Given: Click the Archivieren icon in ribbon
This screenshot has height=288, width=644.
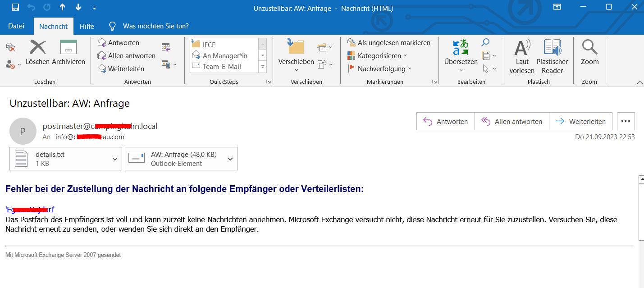Looking at the screenshot, I should [x=69, y=48].
